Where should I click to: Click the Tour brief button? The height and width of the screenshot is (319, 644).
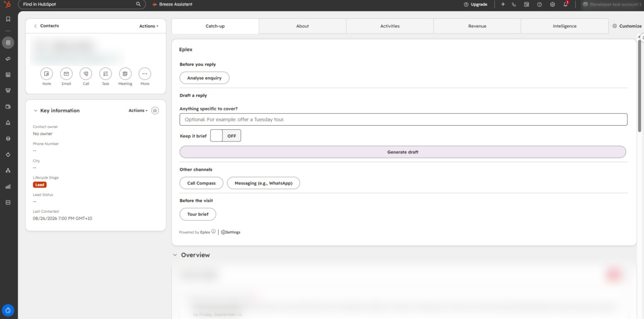point(198,214)
